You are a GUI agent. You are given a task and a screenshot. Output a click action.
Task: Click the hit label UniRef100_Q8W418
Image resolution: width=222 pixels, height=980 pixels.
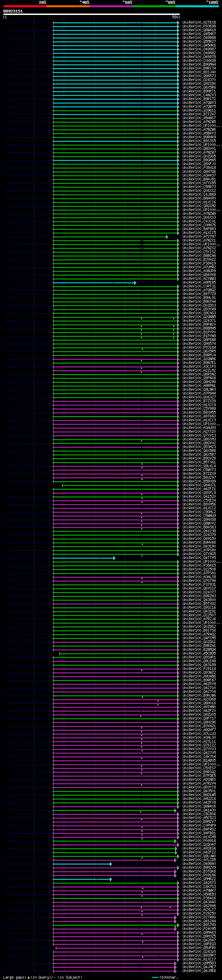click(x=199, y=30)
